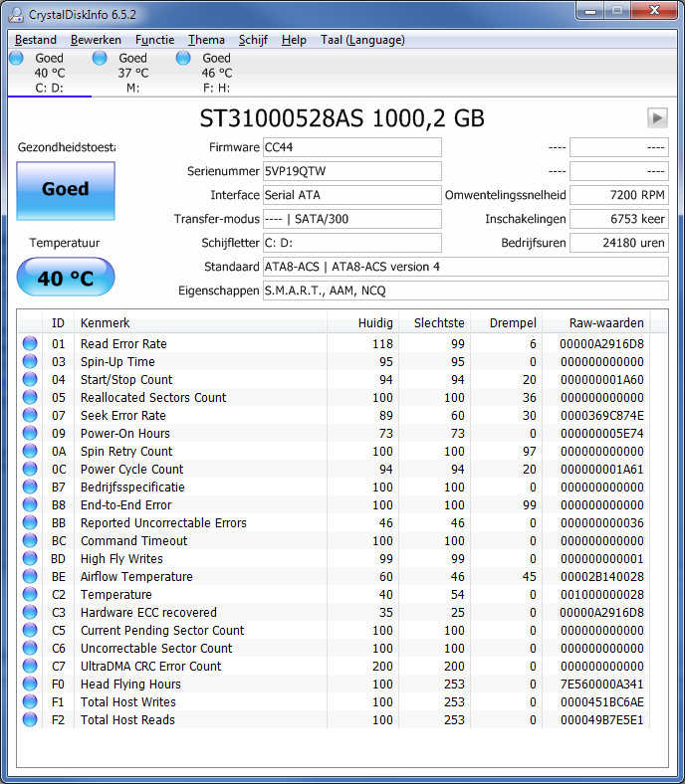
Task: Click the Raw-waarden column header
Action: click(x=596, y=323)
